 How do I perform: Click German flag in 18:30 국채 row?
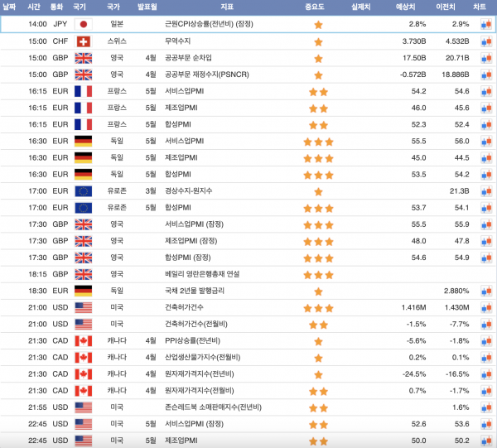(x=84, y=291)
